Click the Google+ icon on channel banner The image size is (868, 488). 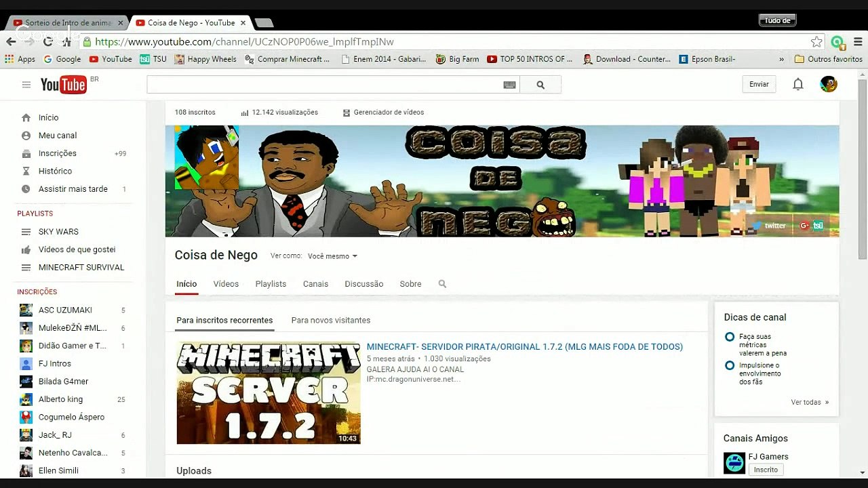804,226
